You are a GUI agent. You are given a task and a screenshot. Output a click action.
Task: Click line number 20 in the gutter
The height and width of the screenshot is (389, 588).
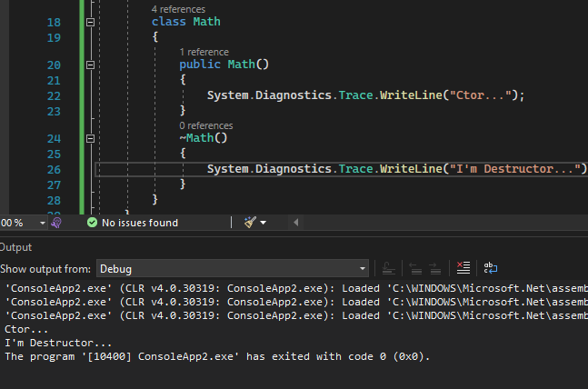[54, 65]
